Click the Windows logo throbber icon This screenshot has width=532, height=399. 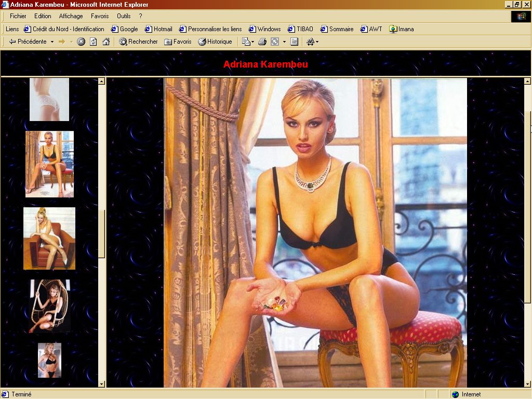[x=521, y=16]
